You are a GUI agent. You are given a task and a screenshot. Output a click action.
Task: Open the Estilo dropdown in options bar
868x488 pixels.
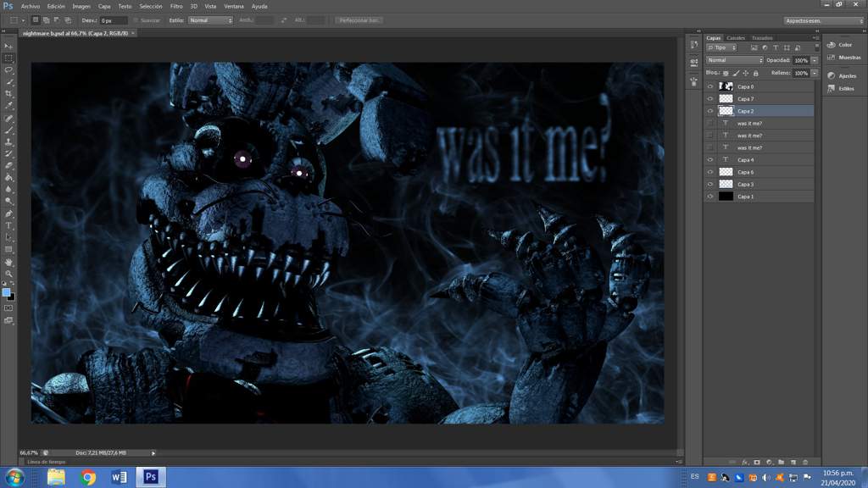pyautogui.click(x=210, y=20)
